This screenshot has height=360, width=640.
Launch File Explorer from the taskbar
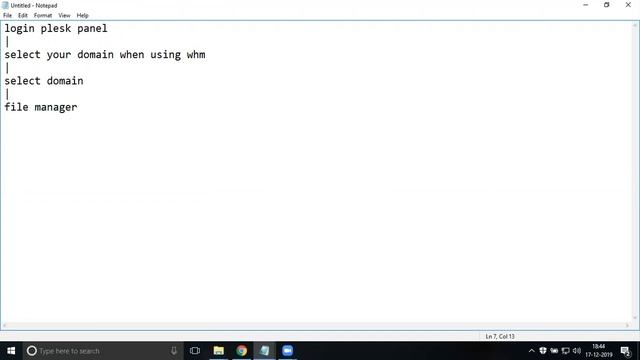coord(219,351)
